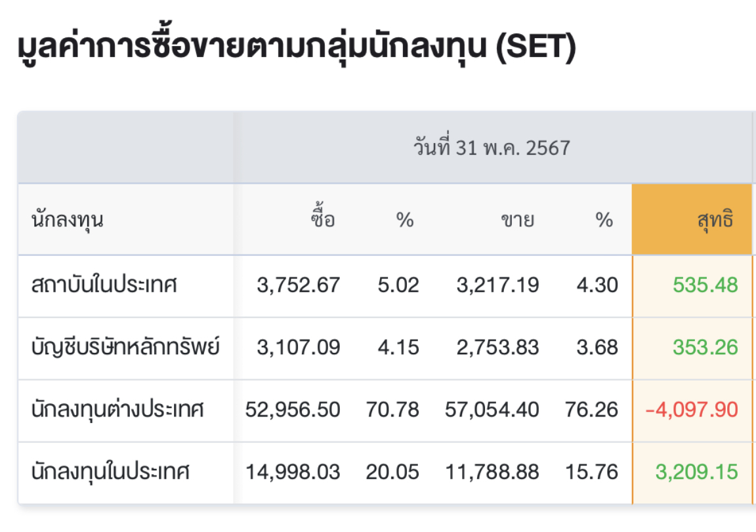The width and height of the screenshot is (756, 532).
Task: Select the นักลงทุนในประเทศ row label
Action: (110, 471)
